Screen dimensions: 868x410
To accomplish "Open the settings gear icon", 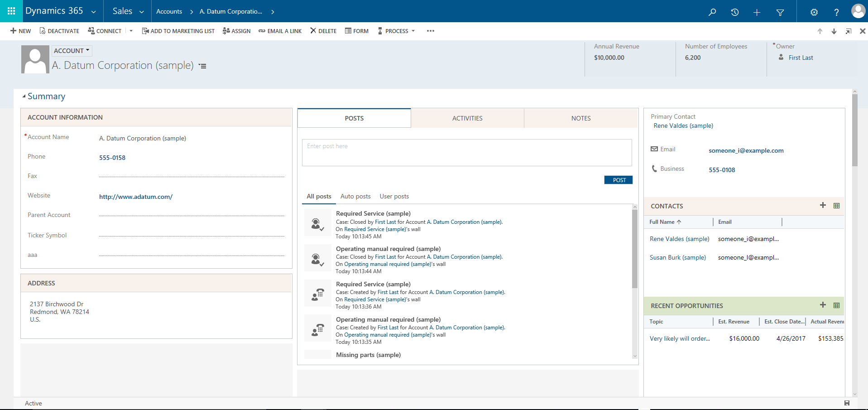I will [814, 12].
